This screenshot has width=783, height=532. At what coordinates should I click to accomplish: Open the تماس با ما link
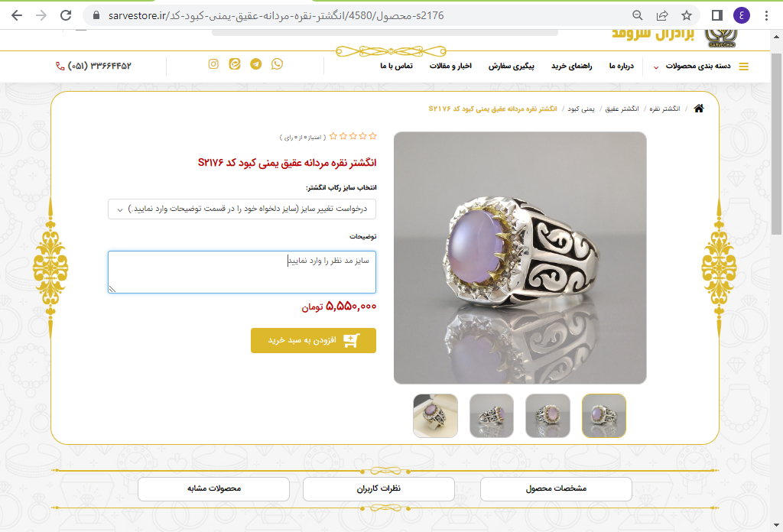point(397,66)
